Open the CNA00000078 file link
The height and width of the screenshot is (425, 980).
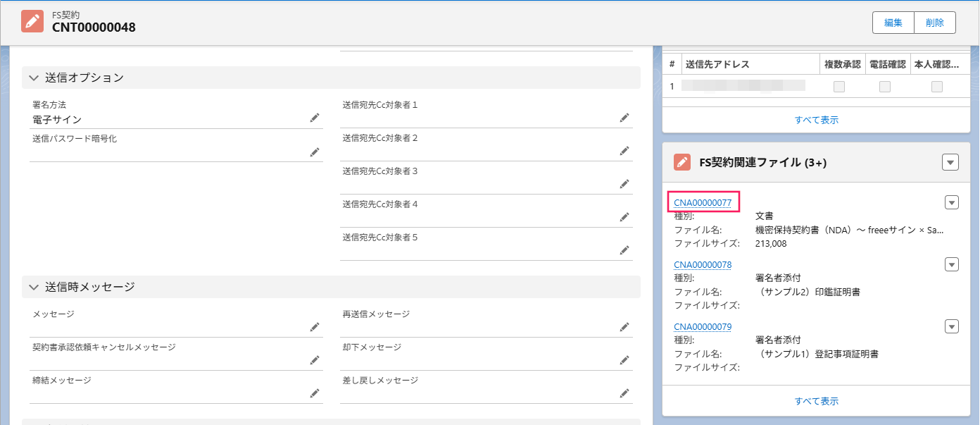coord(703,265)
